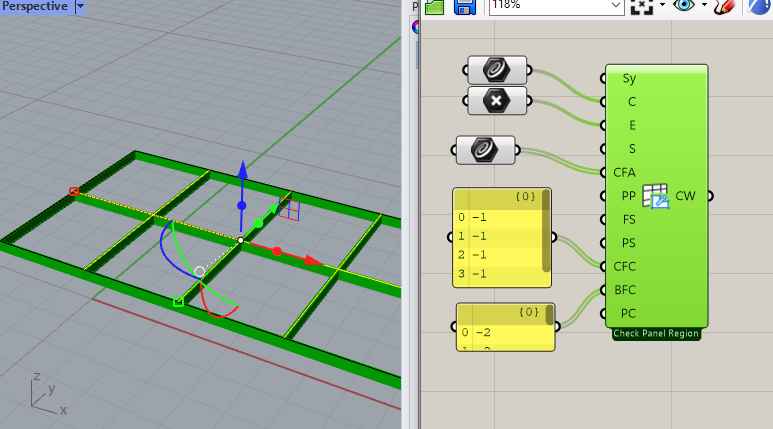Click the PP input label
773x429 pixels.
tap(629, 196)
